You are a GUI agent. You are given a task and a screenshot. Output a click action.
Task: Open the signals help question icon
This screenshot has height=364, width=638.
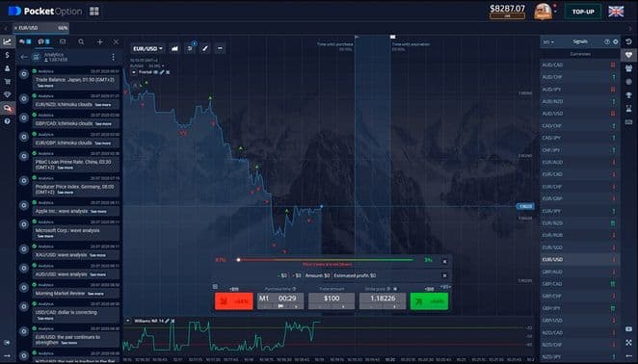(607, 42)
